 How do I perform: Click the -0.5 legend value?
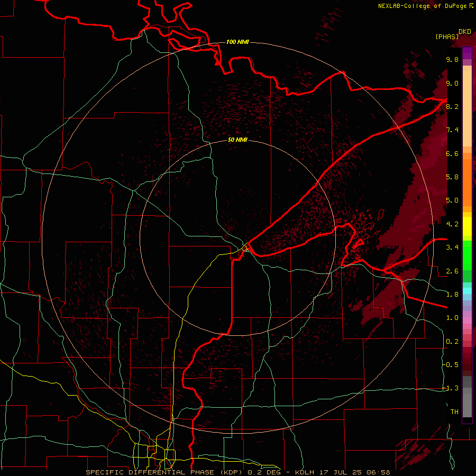pyautogui.click(x=451, y=365)
